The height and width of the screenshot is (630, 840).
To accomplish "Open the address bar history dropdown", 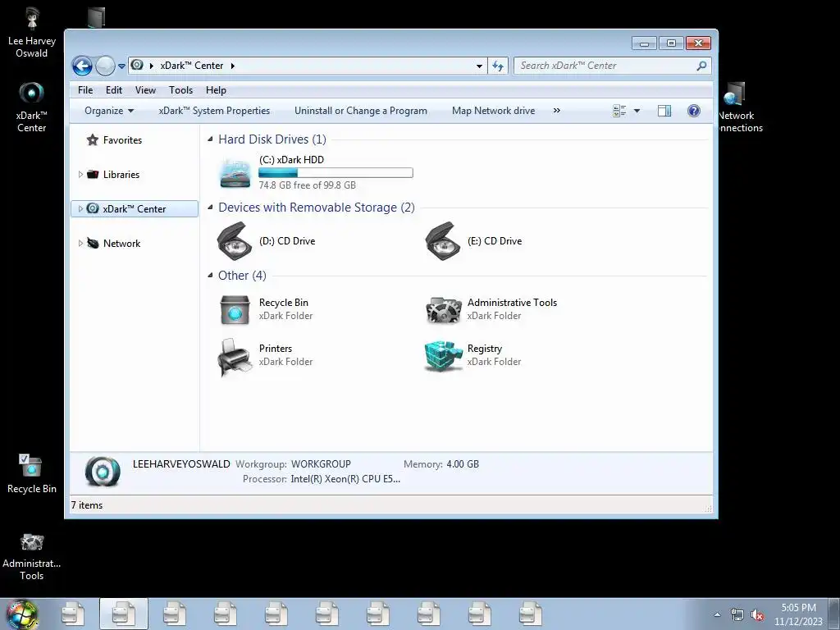I will [x=479, y=66].
